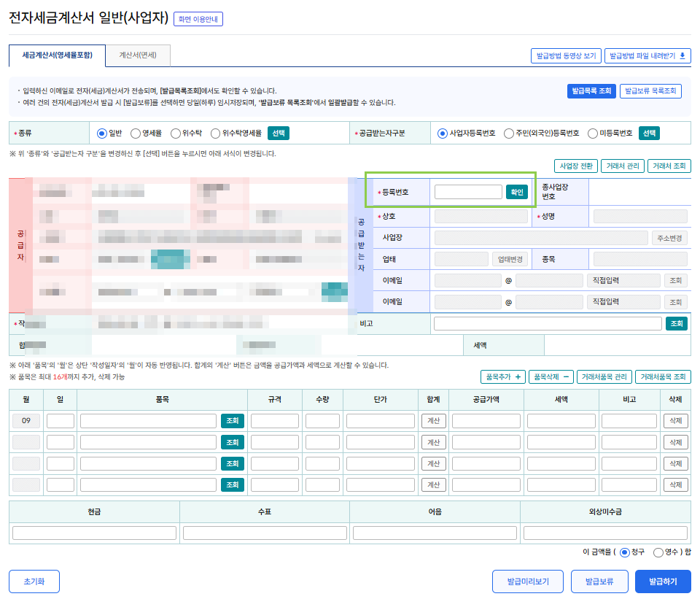Image resolution: width=700 pixels, height=599 pixels.
Task: Click 조회 button in second 이메일 row
Action: [x=675, y=302]
